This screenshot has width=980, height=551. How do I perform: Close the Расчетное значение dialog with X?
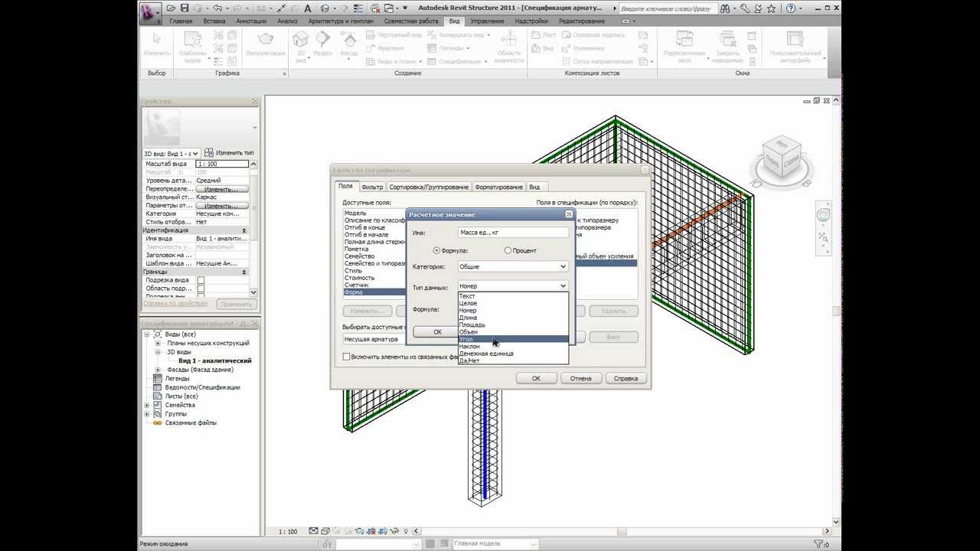(x=568, y=214)
